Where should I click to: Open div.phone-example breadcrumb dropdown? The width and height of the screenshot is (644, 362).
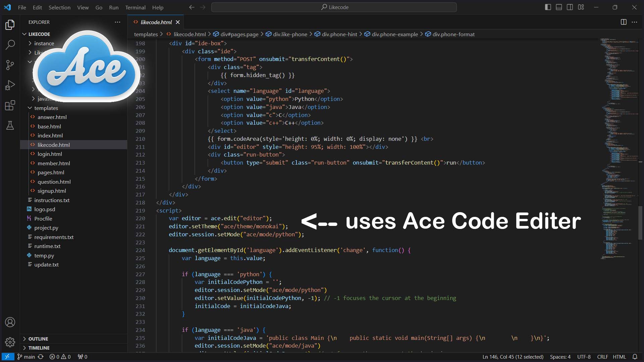[391, 34]
